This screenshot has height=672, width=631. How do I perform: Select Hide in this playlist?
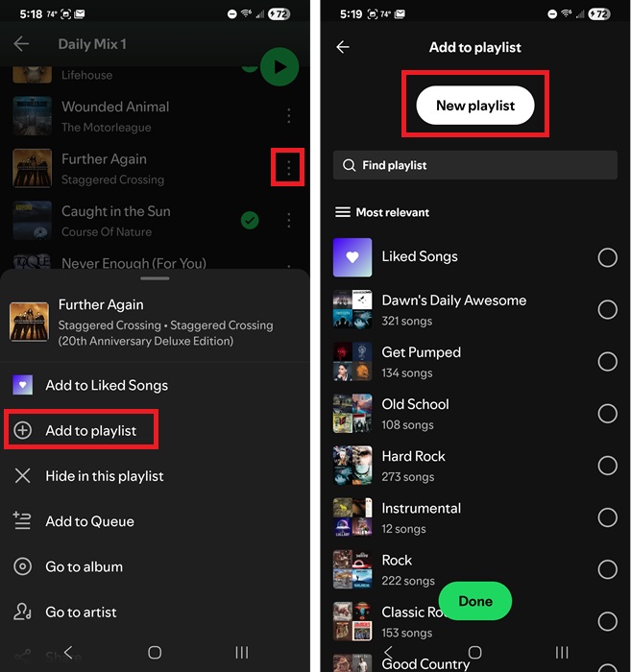[155, 476]
